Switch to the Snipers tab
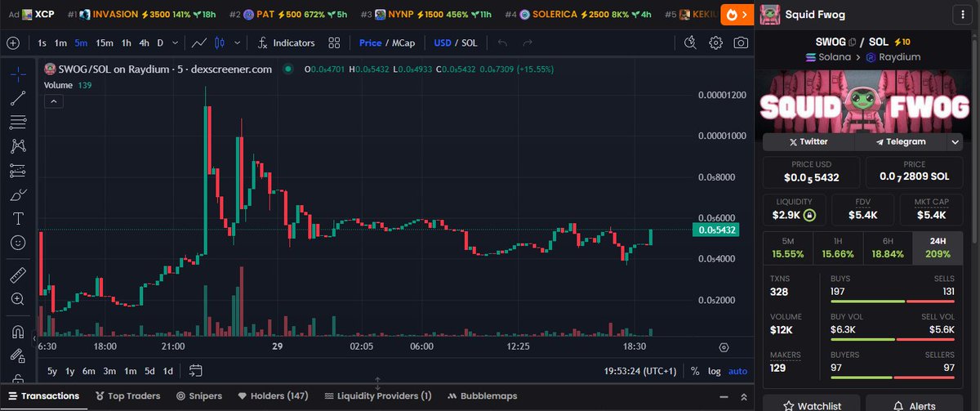This screenshot has width=980, height=411. coord(199,395)
